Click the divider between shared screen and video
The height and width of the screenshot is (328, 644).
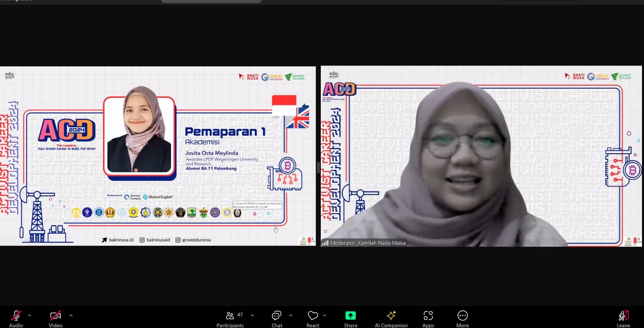point(318,167)
